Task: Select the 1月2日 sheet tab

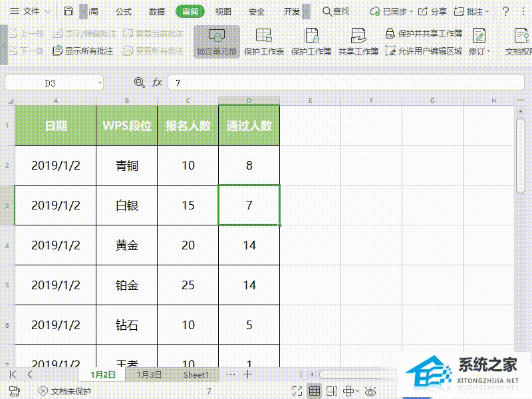Action: 103,375
